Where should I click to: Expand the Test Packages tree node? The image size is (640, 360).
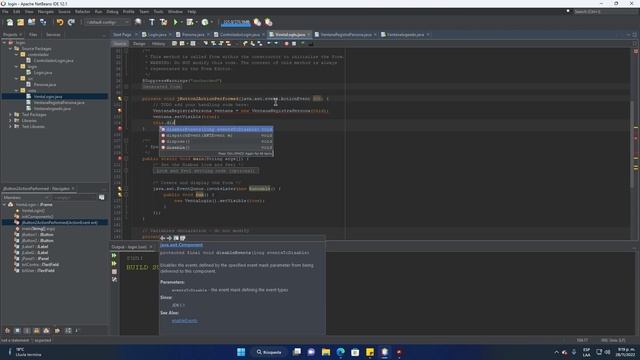11,115
